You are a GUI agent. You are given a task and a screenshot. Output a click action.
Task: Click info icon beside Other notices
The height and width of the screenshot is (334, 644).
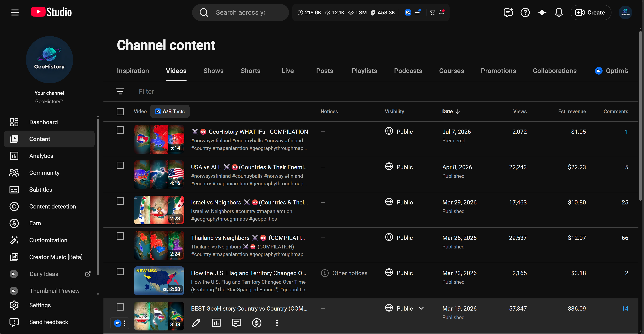click(325, 273)
